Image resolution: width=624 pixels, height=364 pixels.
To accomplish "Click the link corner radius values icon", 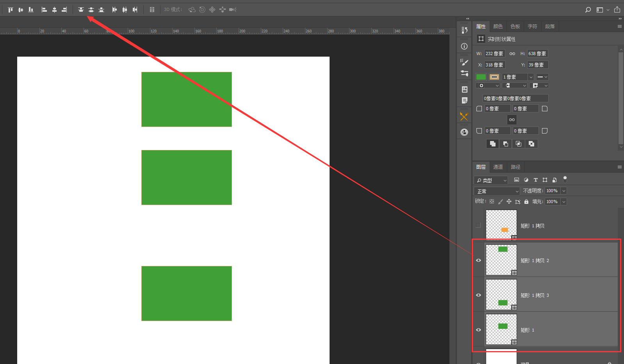I will [x=512, y=120].
